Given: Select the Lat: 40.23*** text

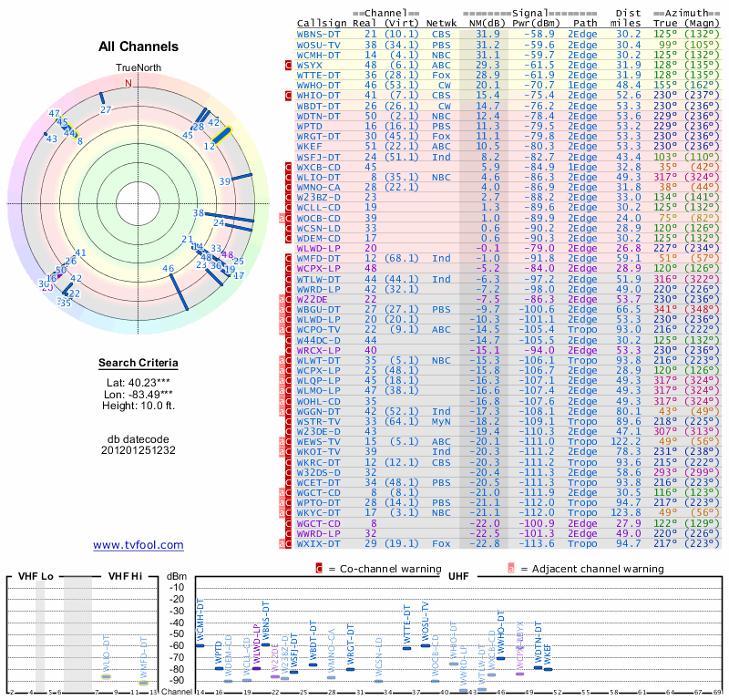Looking at the screenshot, I should click(139, 383).
